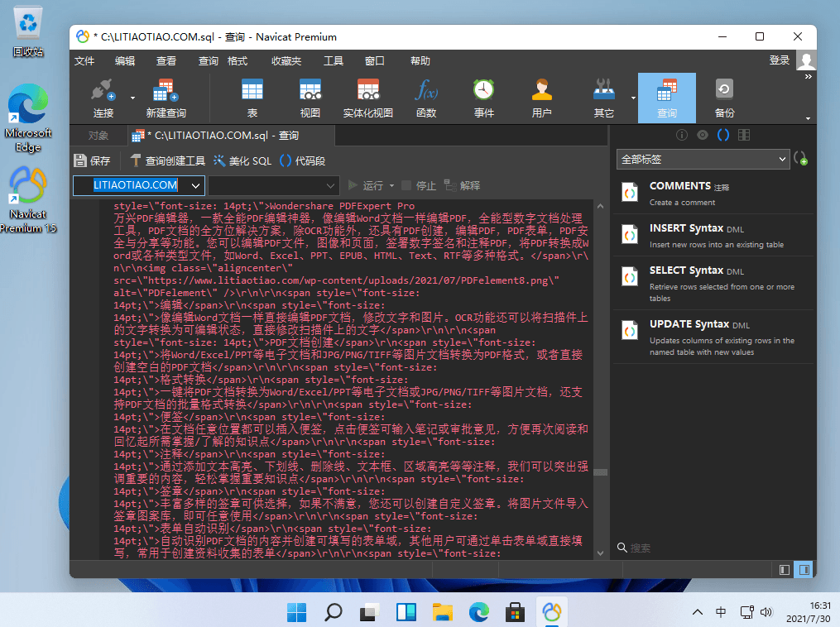
Task: Click the Run (运行) button
Action: [366, 186]
